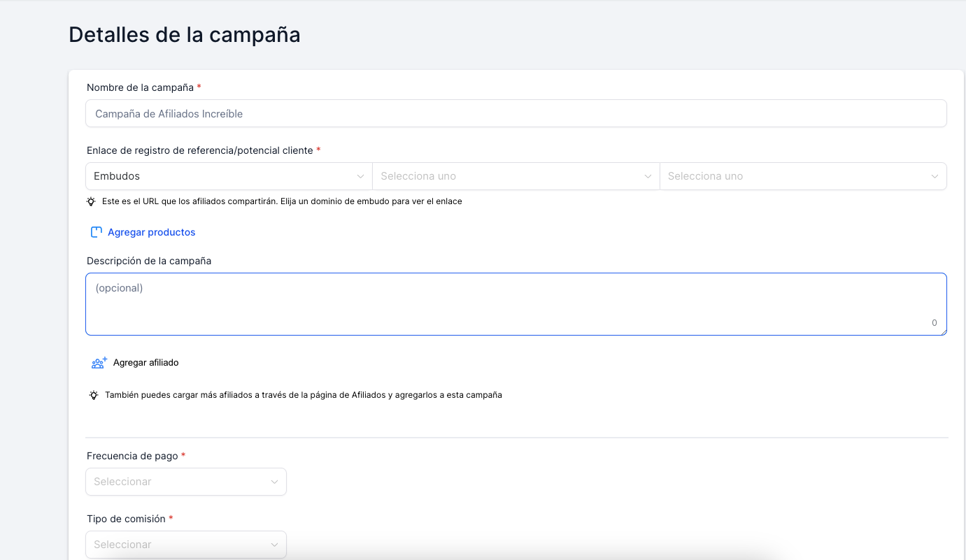The image size is (966, 560).
Task: Click the Detalles de la campaña heading
Action: 185,35
